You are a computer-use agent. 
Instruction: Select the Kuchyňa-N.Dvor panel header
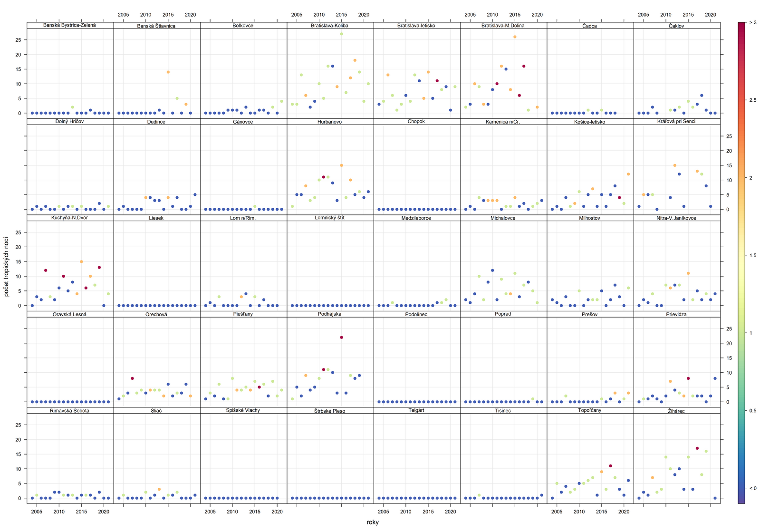(70, 218)
